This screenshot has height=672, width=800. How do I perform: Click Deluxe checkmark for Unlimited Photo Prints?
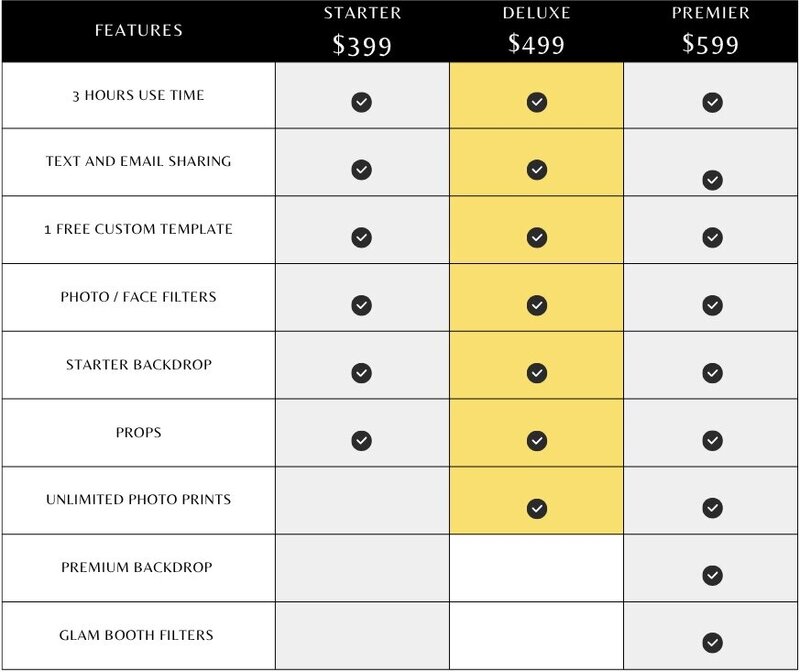pos(537,508)
